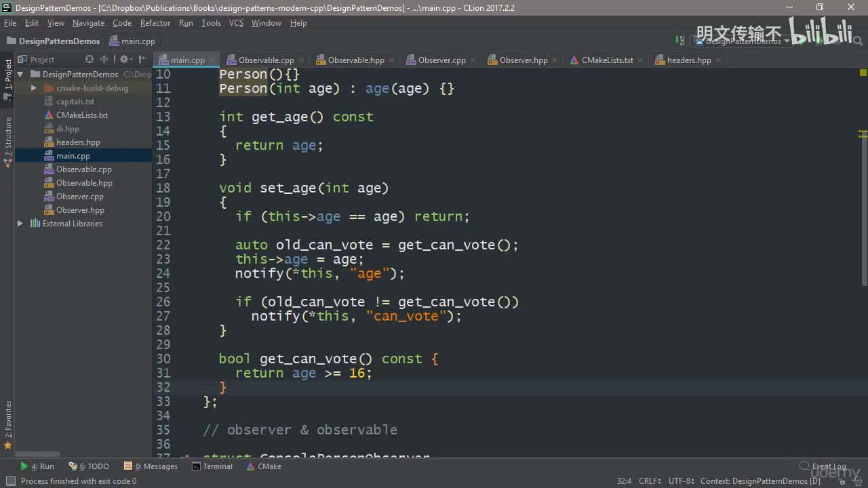
Task: Open the Run tool window
Action: click(x=37, y=466)
